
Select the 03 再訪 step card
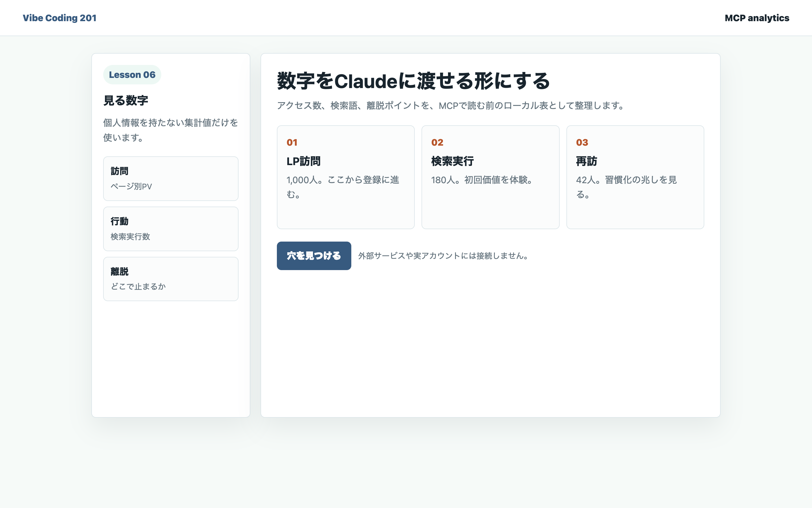(x=635, y=177)
